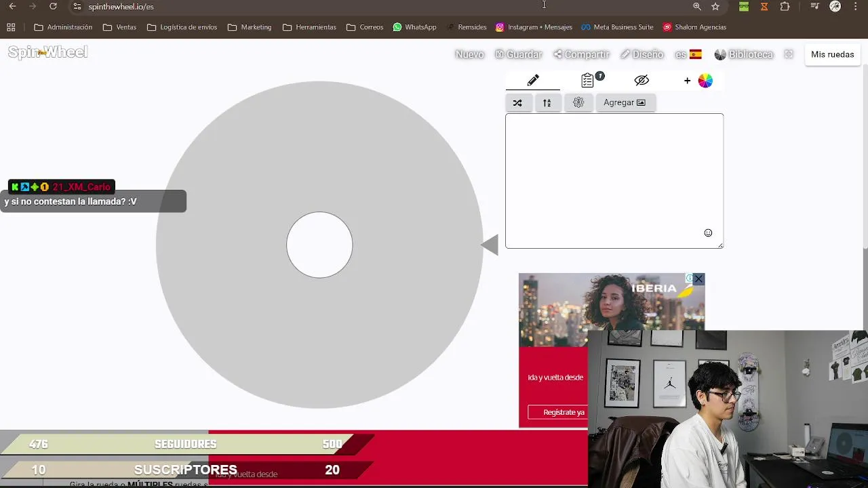Enter fullscreen mode icon

click(x=789, y=54)
